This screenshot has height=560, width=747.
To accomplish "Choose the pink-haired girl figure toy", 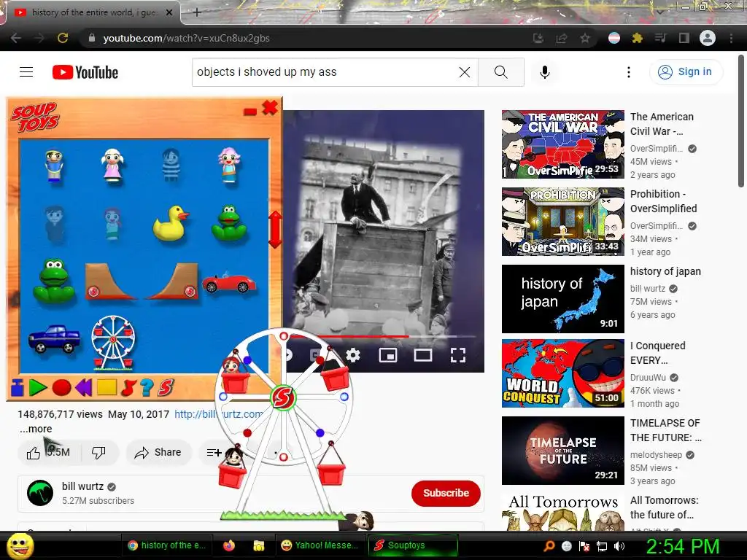I will click(x=229, y=165).
